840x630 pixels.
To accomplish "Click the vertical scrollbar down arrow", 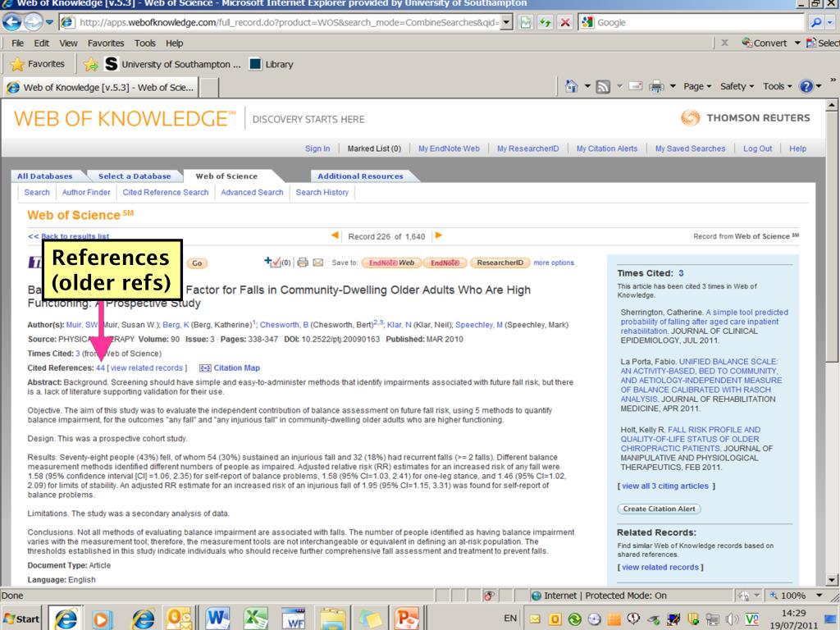I will [x=832, y=580].
